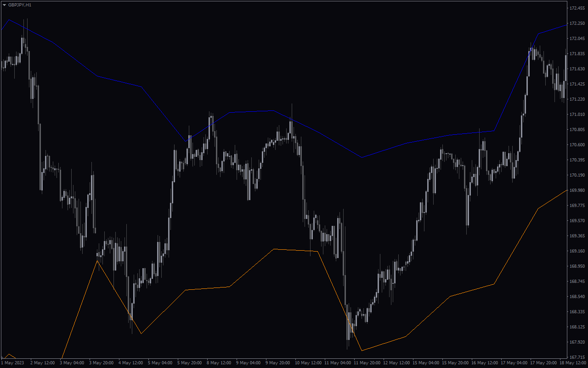The height and width of the screenshot is (368, 588).
Task: Click price label 170.190
Action: tap(577, 175)
